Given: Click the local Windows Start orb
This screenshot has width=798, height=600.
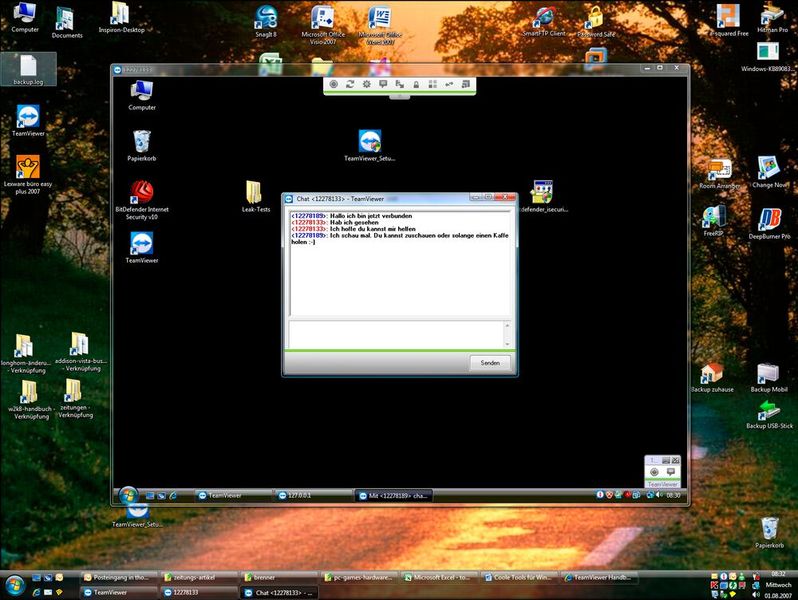Looking at the screenshot, I should coord(15,585).
